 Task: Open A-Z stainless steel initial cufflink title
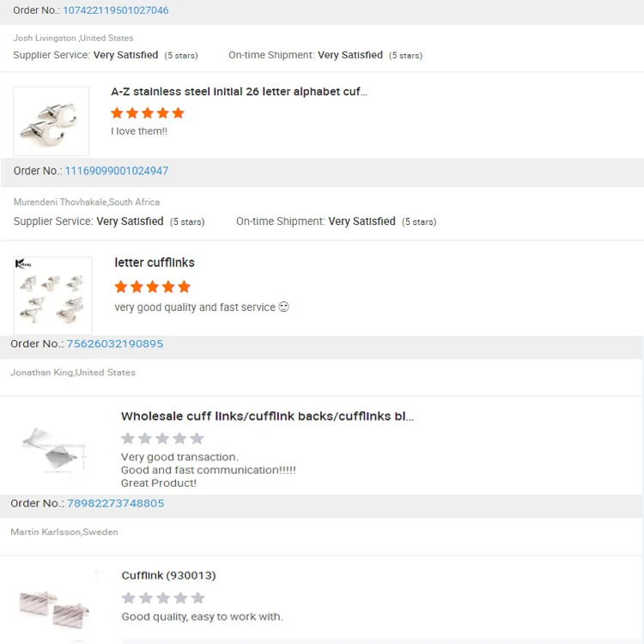coord(239,92)
